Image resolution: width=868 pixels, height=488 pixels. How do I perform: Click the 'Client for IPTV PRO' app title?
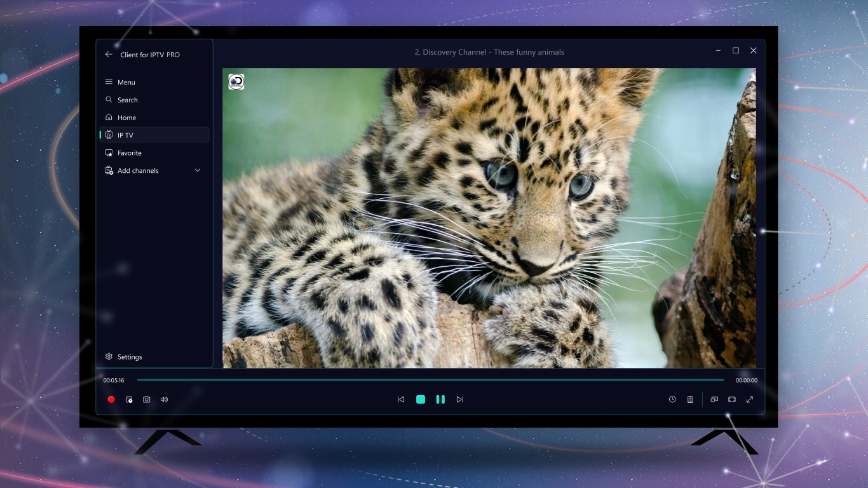pos(150,55)
